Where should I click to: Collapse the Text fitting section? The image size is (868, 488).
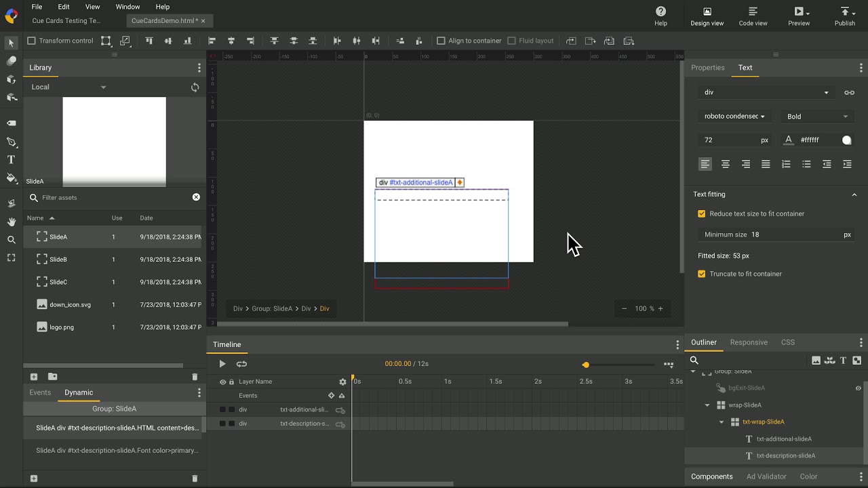pos(854,195)
